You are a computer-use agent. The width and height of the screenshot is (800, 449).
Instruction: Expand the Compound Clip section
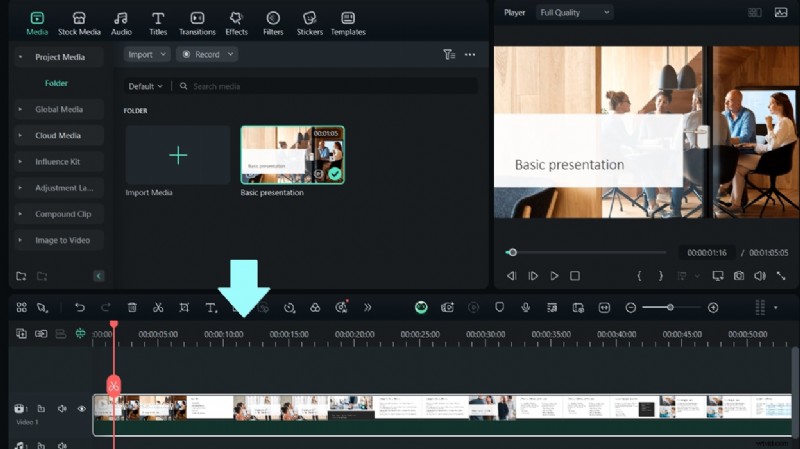59,214
